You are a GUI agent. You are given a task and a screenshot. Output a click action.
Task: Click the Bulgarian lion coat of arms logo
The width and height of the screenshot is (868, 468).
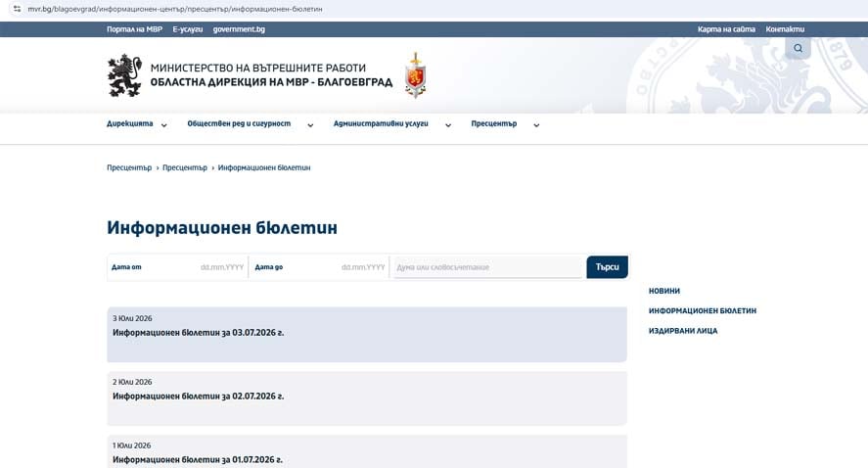[124, 75]
